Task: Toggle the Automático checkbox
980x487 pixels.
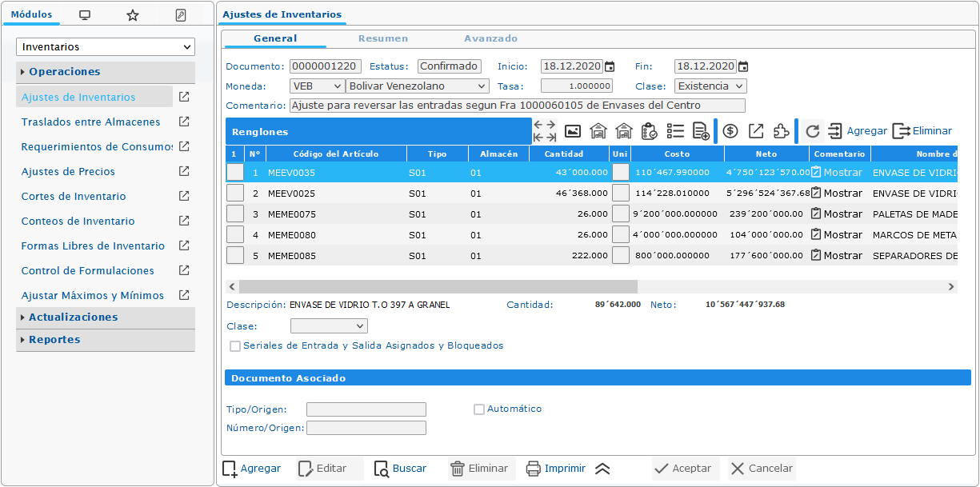Action: pyautogui.click(x=479, y=409)
